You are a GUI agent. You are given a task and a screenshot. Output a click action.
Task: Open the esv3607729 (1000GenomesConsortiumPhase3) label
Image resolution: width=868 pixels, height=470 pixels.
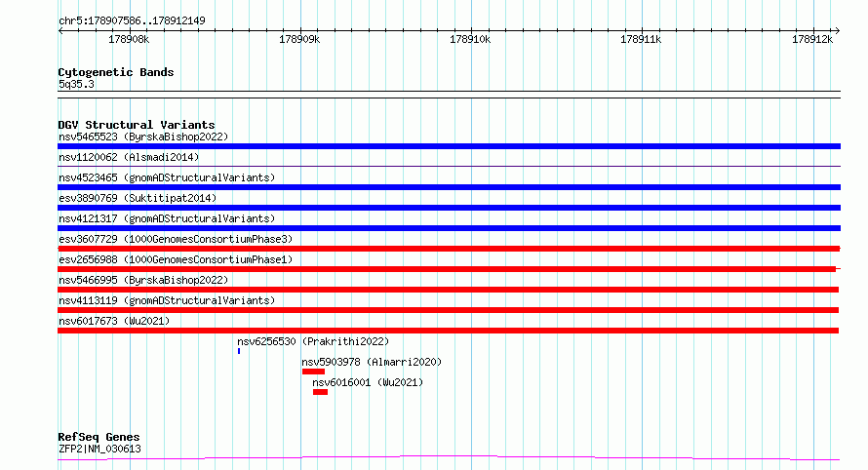click(x=176, y=239)
